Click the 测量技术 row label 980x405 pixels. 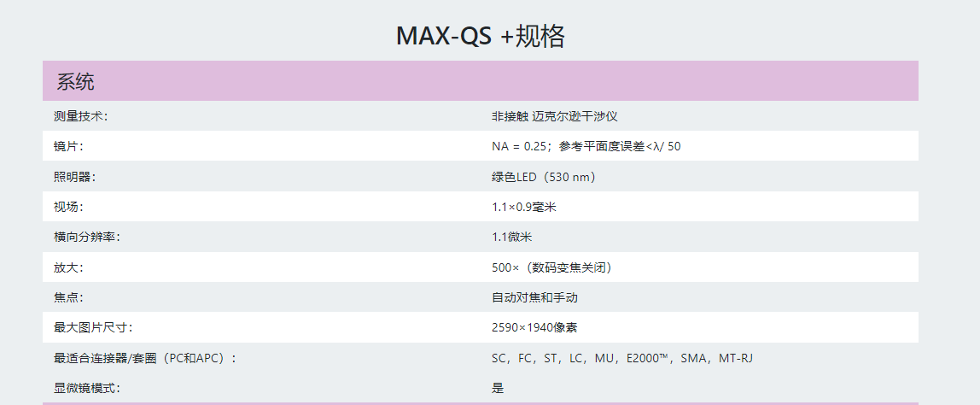(x=80, y=116)
